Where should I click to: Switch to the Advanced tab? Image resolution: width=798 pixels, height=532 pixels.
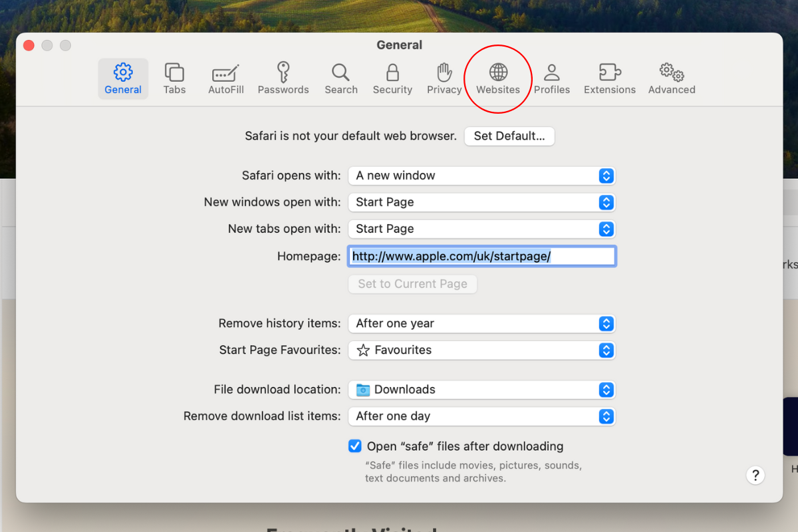671,78
